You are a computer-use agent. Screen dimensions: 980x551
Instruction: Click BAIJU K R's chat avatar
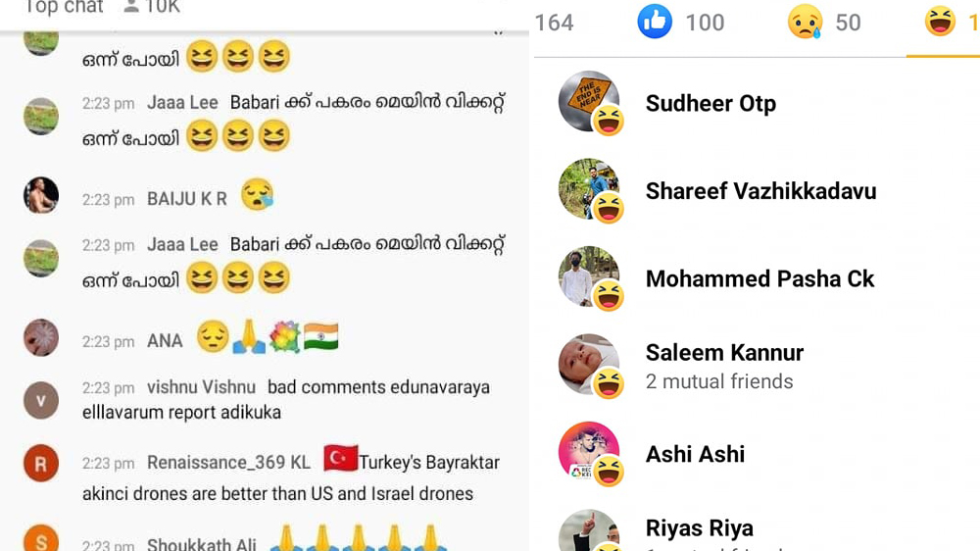pos(41,195)
